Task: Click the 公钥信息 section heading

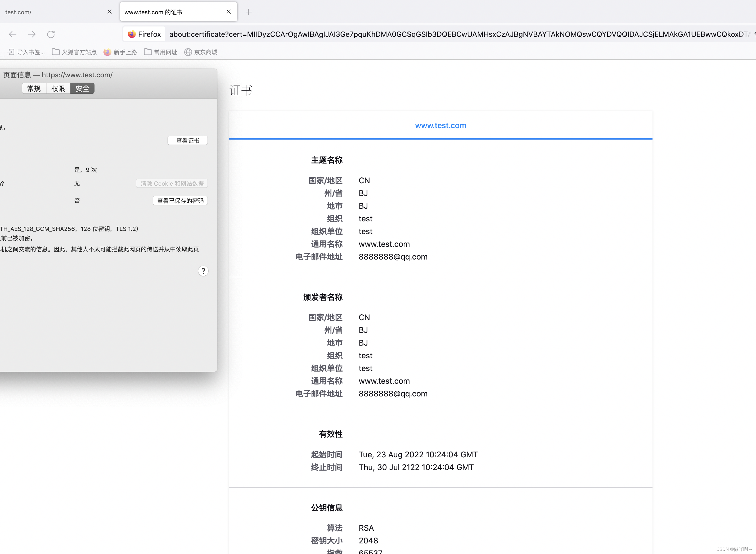Action: [327, 508]
